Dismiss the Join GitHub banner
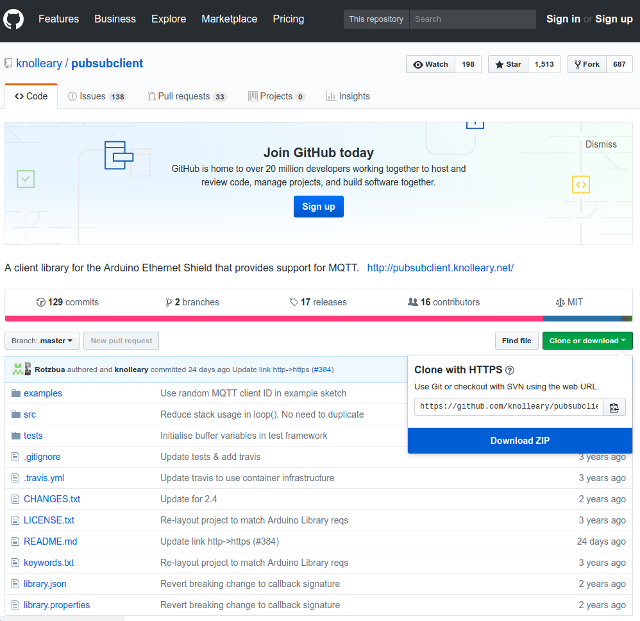The image size is (640, 621). tap(601, 144)
